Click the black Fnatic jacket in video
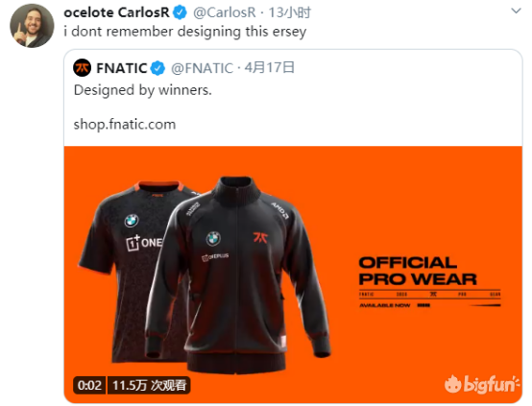The image size is (532, 406). 237,275
